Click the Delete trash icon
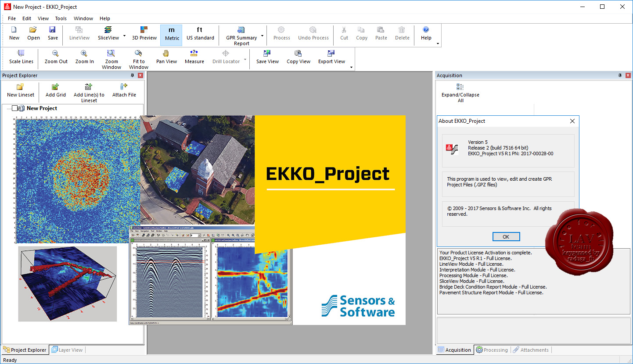The height and width of the screenshot is (364, 633). [x=402, y=33]
